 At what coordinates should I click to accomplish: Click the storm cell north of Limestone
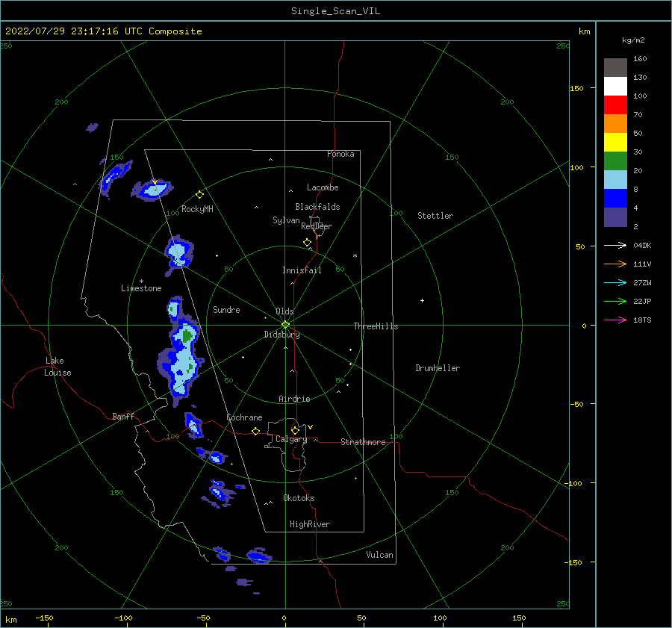[x=179, y=253]
